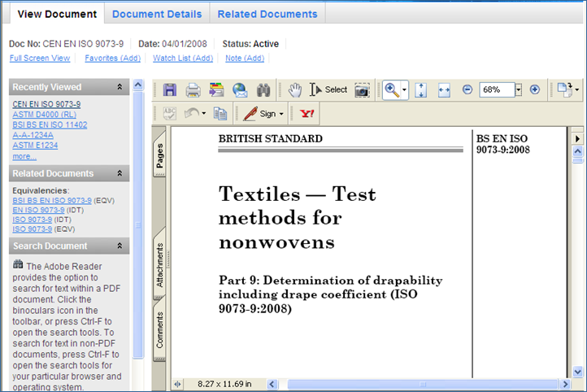This screenshot has width=587, height=392.
Task: Click the Save floppy disk icon
Action: point(170,89)
